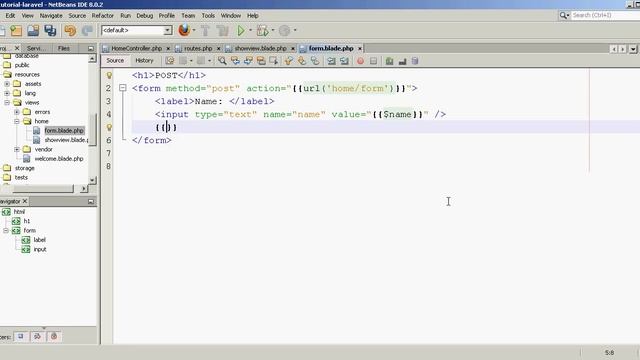Viewport: 640px width, 360px height.
Task: Collapse the home folder in tree
Action: 17,121
